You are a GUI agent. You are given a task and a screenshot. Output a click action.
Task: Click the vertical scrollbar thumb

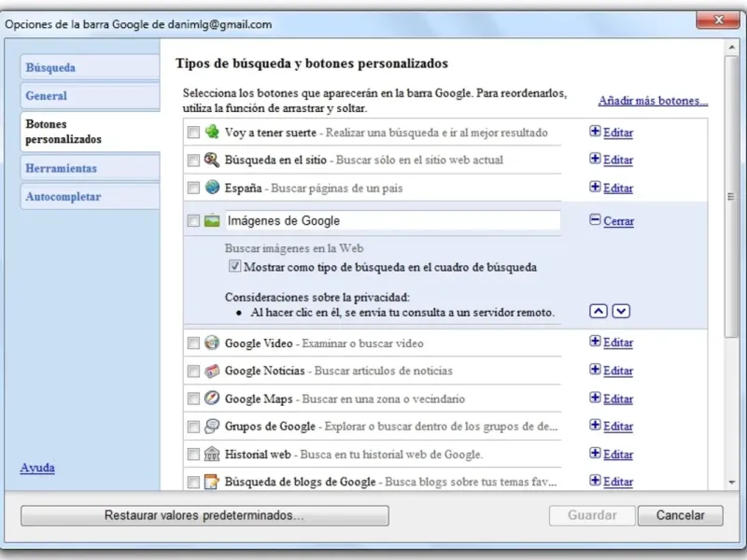point(731,196)
